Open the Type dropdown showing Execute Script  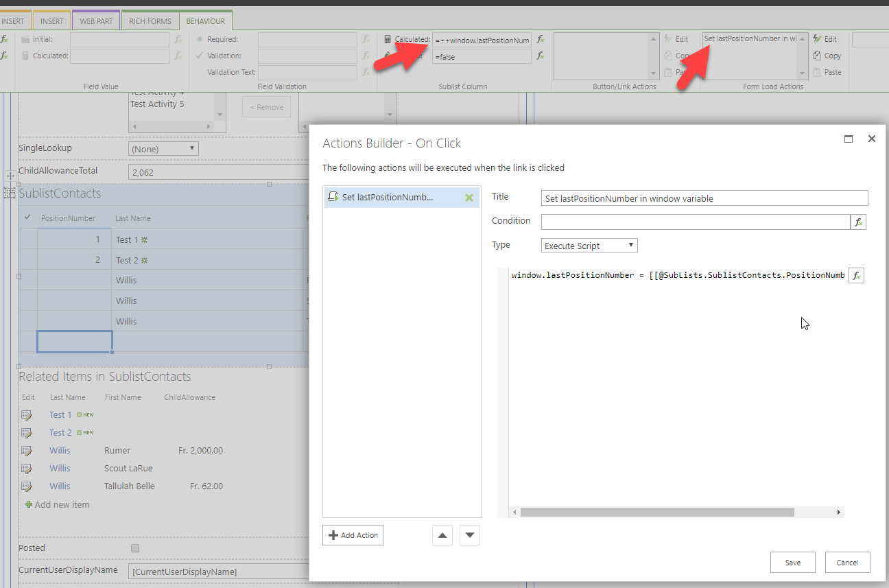[x=589, y=246]
